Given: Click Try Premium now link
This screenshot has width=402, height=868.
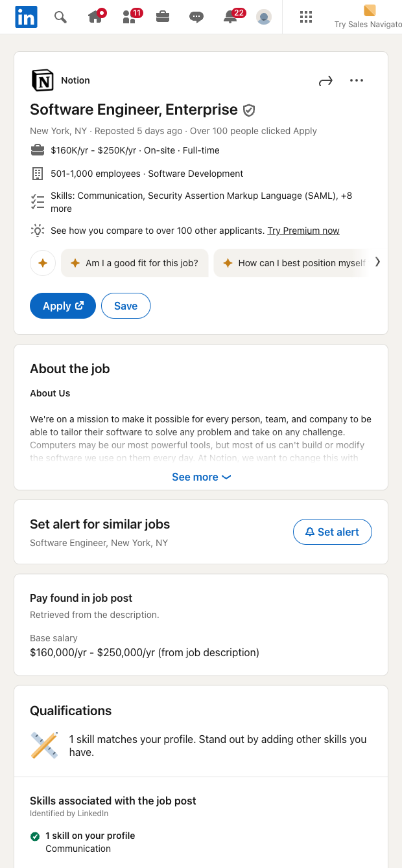Looking at the screenshot, I should click(303, 231).
